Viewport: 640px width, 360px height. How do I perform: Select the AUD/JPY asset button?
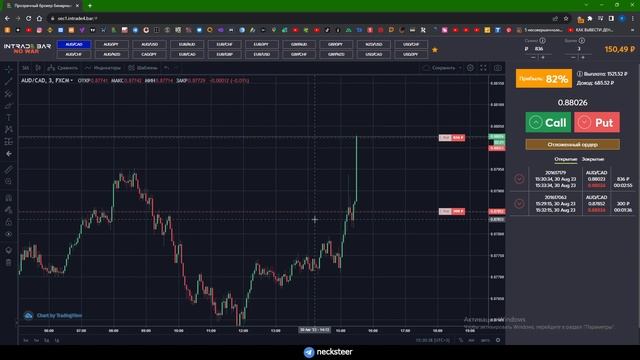111,44
